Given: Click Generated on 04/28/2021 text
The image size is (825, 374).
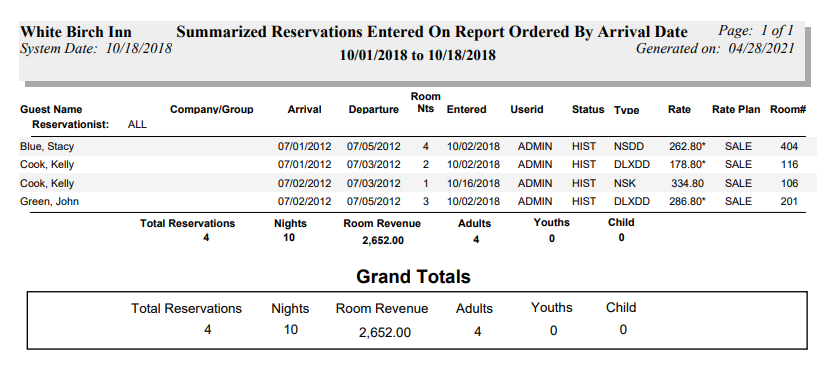Looking at the screenshot, I should pyautogui.click(x=715, y=48).
